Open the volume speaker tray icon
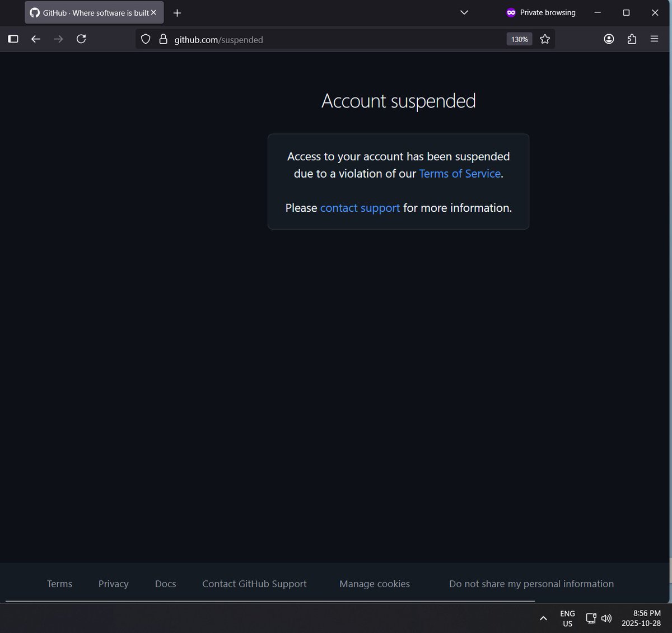The image size is (672, 633). 606,618
